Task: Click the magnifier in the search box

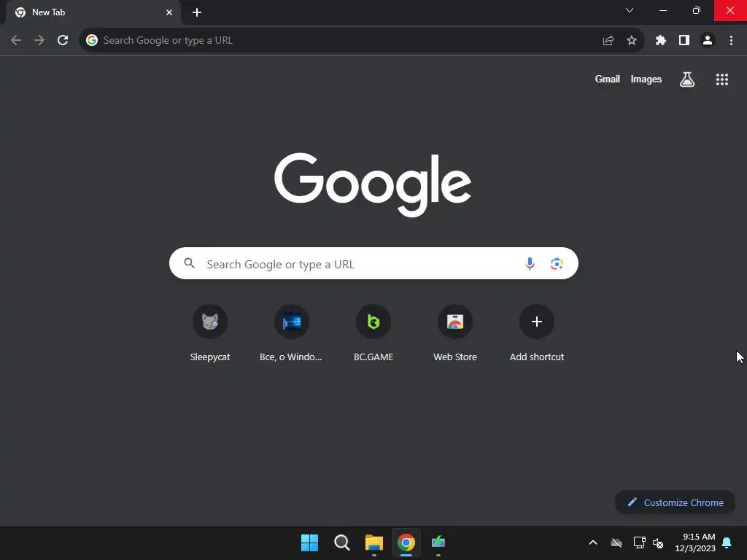Action: (189, 262)
